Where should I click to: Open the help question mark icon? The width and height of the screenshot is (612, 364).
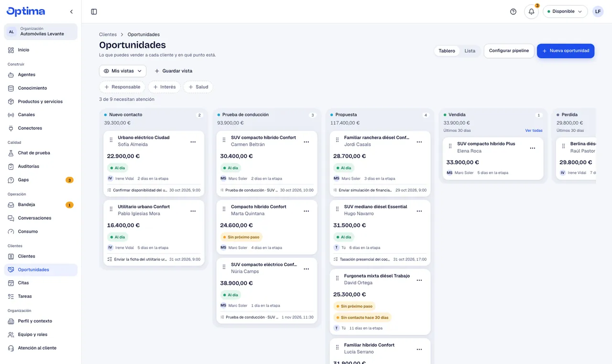513,11
